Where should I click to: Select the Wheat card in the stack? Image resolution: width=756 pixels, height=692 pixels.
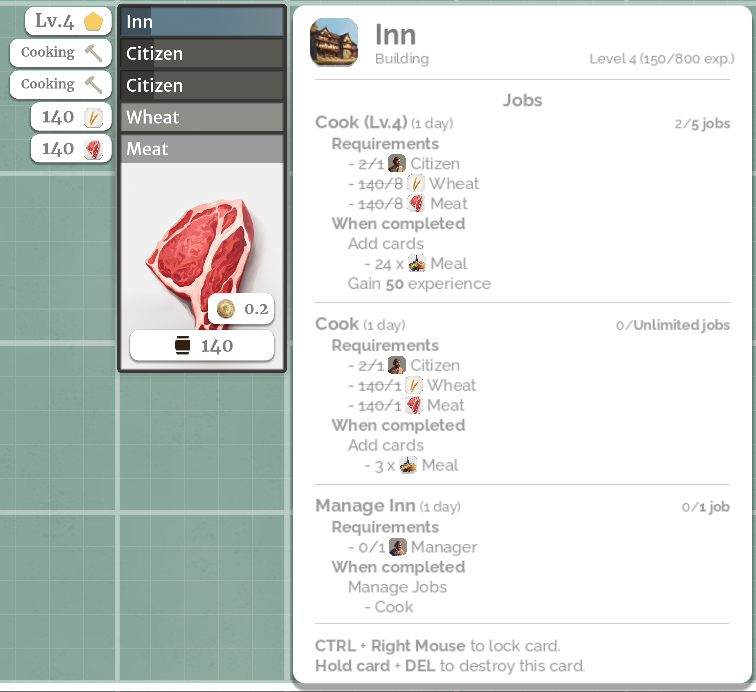(x=202, y=117)
